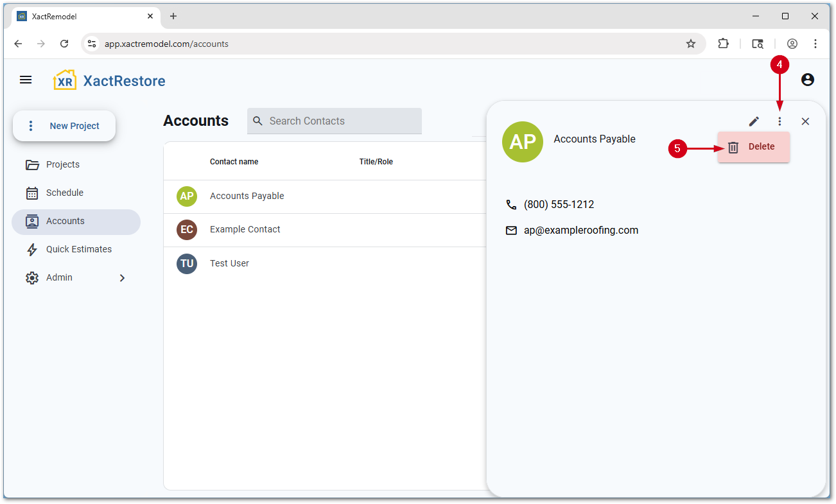Image resolution: width=836 pixels, height=504 pixels.
Task: Open Quick Estimates from the sidebar
Action: pos(76,249)
